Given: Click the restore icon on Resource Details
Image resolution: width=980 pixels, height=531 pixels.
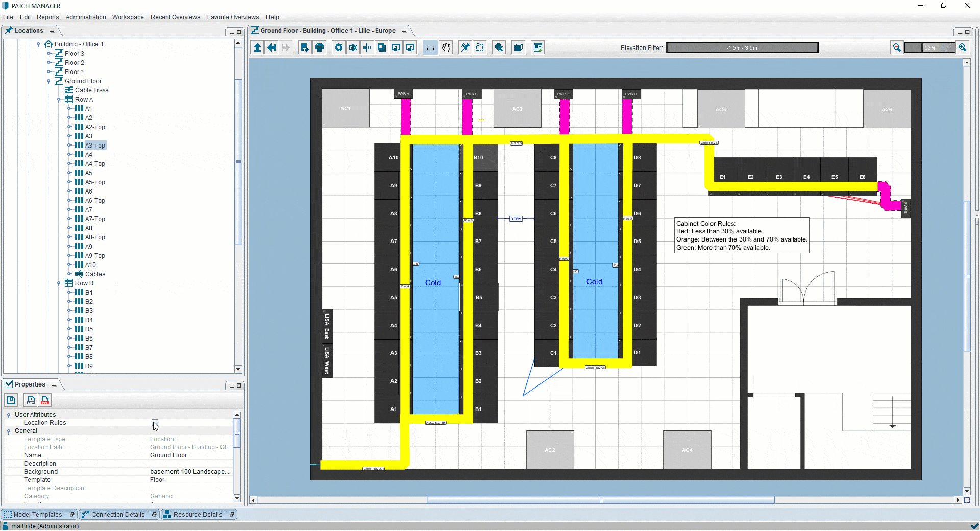Looking at the screenshot, I should (x=232, y=514).
